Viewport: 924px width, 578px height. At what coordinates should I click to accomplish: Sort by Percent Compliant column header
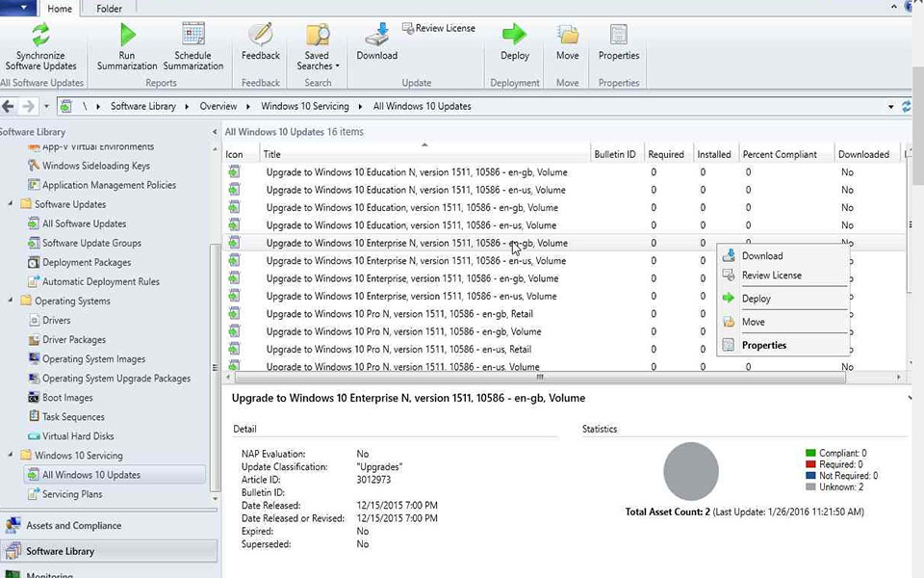(x=786, y=154)
